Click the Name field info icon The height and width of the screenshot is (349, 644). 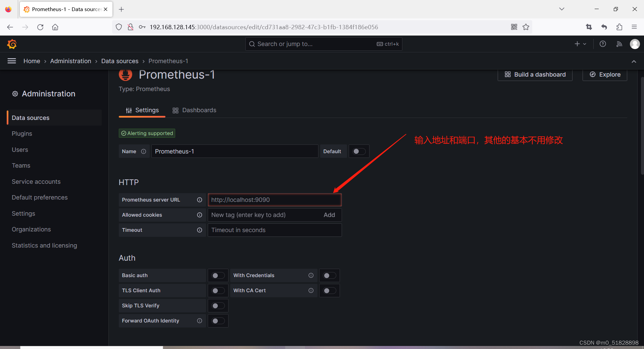144,151
